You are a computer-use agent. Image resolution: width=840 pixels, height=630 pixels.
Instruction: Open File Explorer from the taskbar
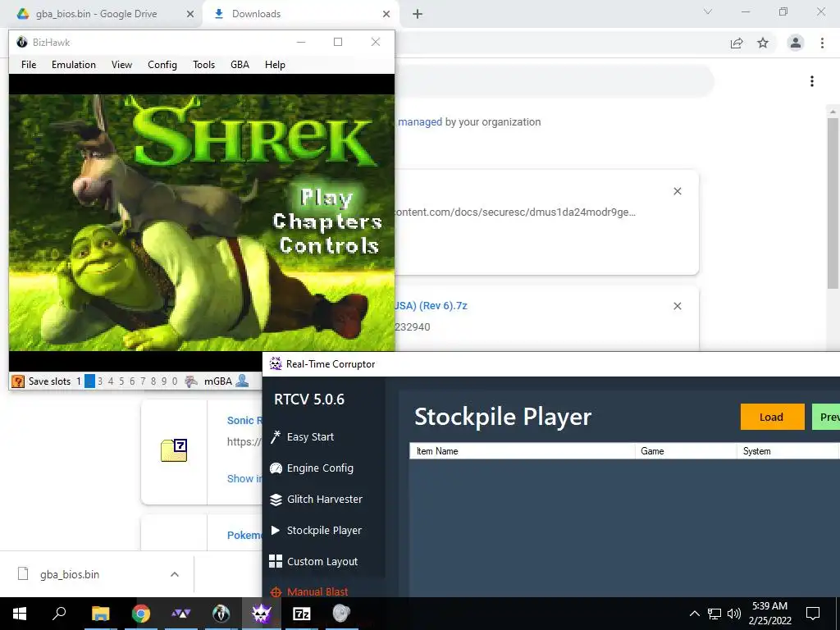[x=100, y=614]
